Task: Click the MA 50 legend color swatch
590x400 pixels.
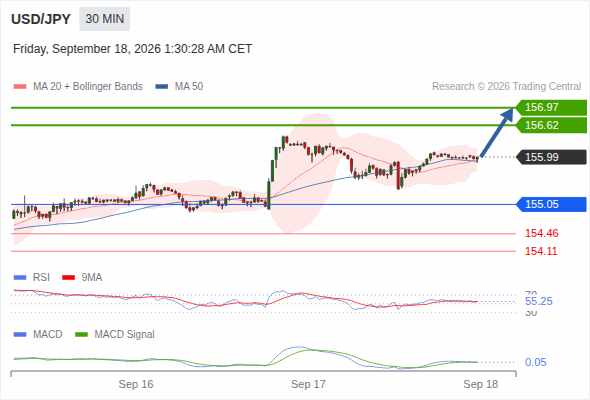Action: (162, 87)
